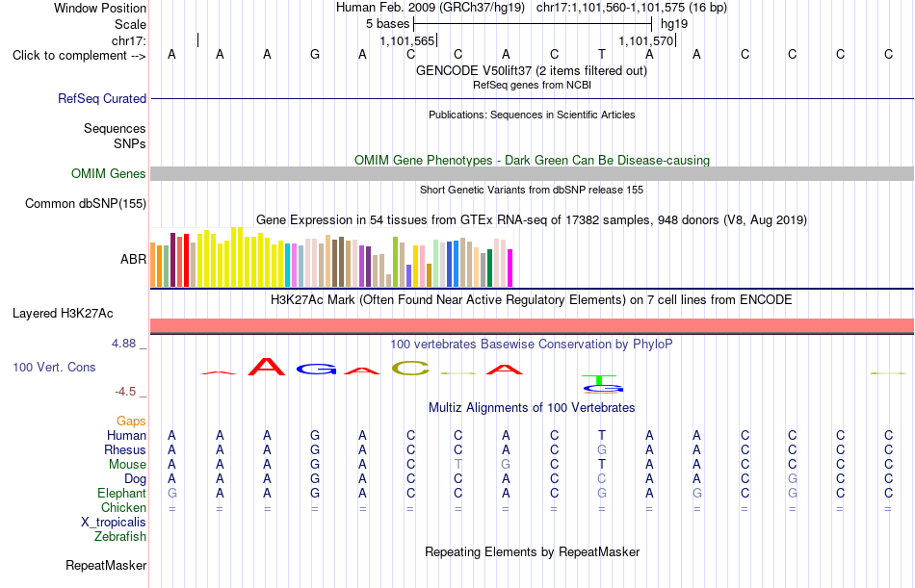Open the Layered H3K27Ac track label
This screenshot has width=915, height=588.
(63, 314)
